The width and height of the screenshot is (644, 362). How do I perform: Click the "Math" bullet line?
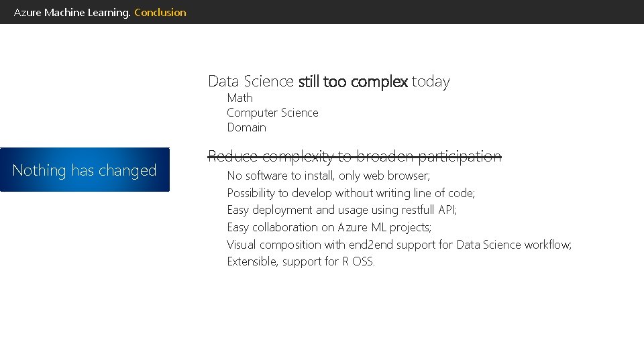pyautogui.click(x=239, y=98)
